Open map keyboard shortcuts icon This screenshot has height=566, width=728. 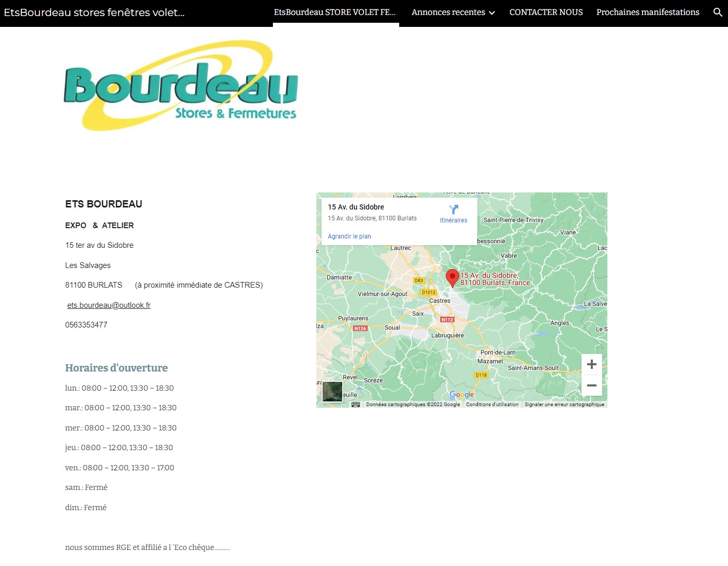(356, 405)
